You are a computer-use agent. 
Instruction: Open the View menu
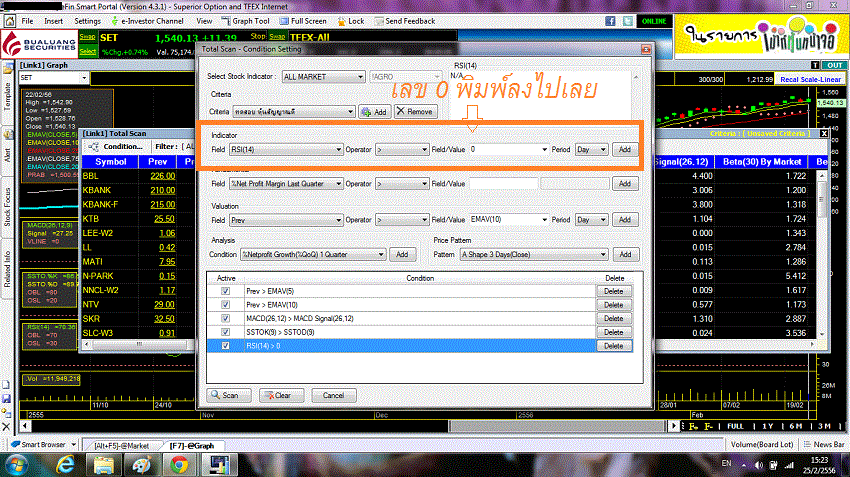[x=204, y=21]
